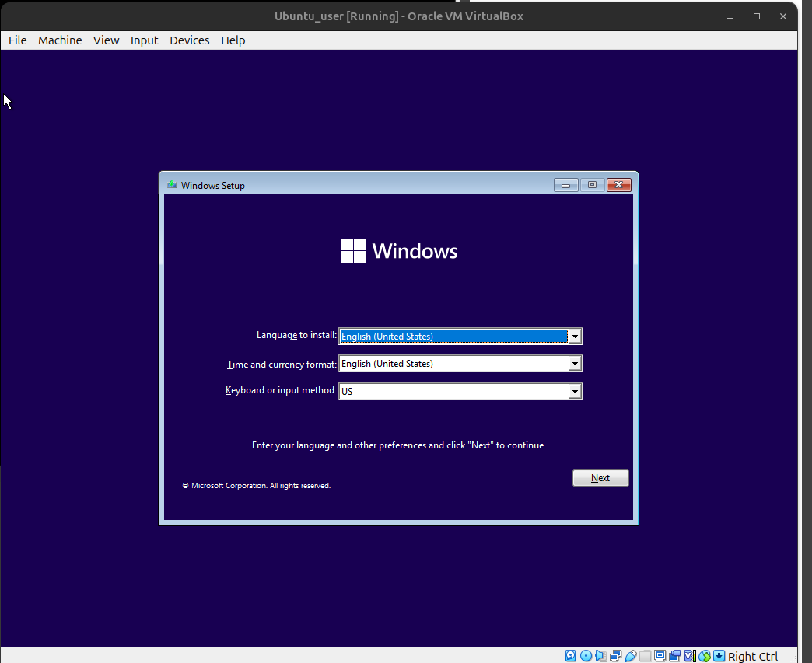Click Next to continue Windows Setup
This screenshot has height=663, width=812.
[600, 478]
